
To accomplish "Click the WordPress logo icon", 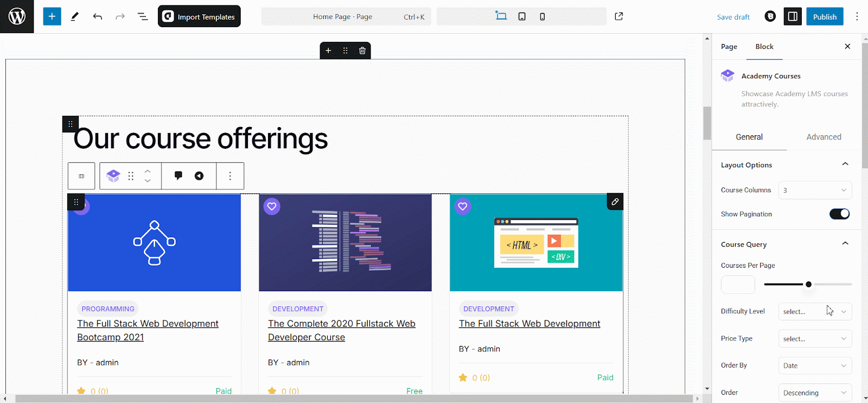I will point(17,16).
